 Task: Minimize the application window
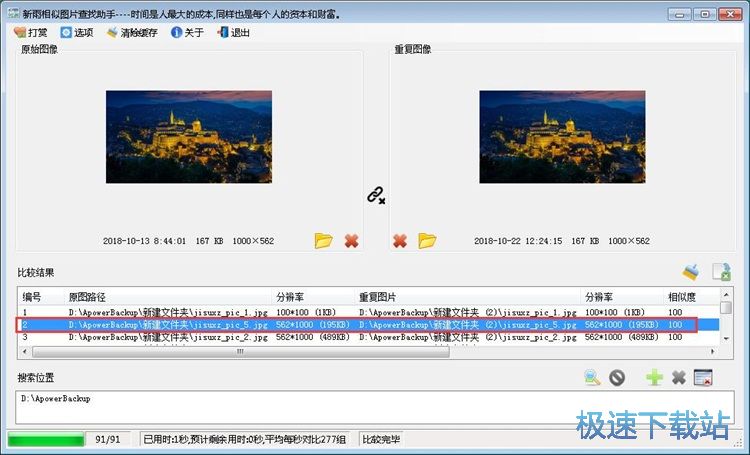(x=679, y=14)
